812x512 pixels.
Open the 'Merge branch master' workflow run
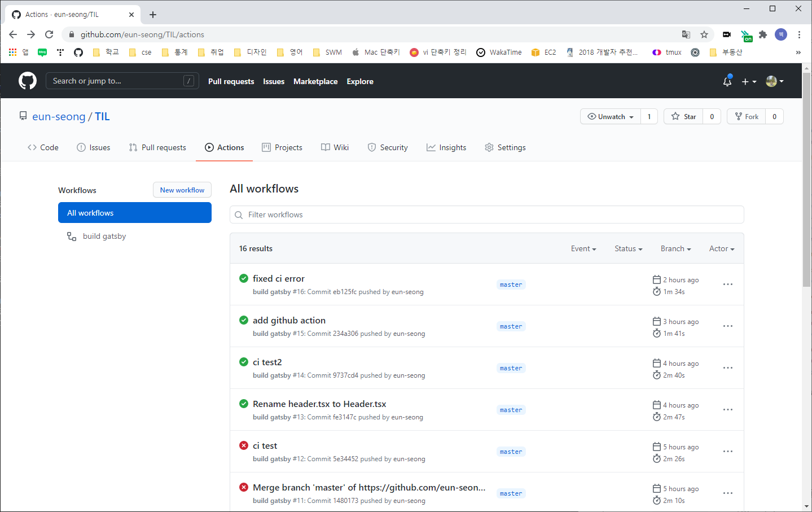pos(369,487)
